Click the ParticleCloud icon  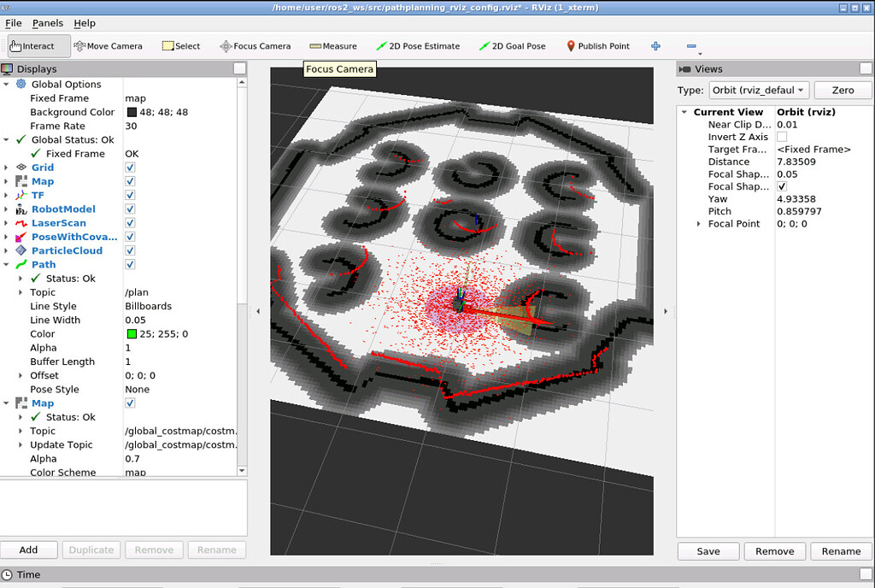click(21, 250)
